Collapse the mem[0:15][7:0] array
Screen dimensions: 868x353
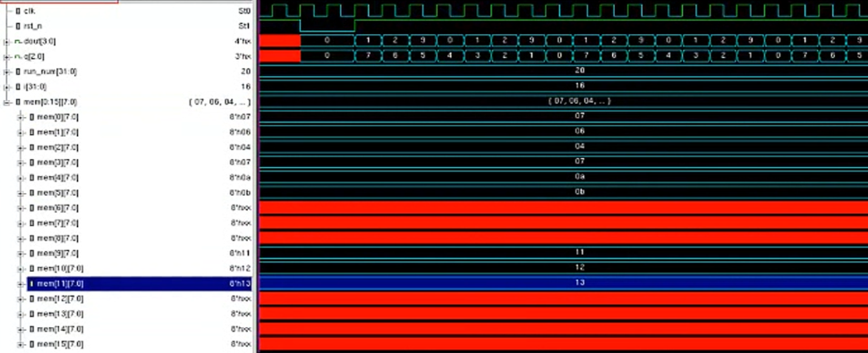[x=6, y=102]
